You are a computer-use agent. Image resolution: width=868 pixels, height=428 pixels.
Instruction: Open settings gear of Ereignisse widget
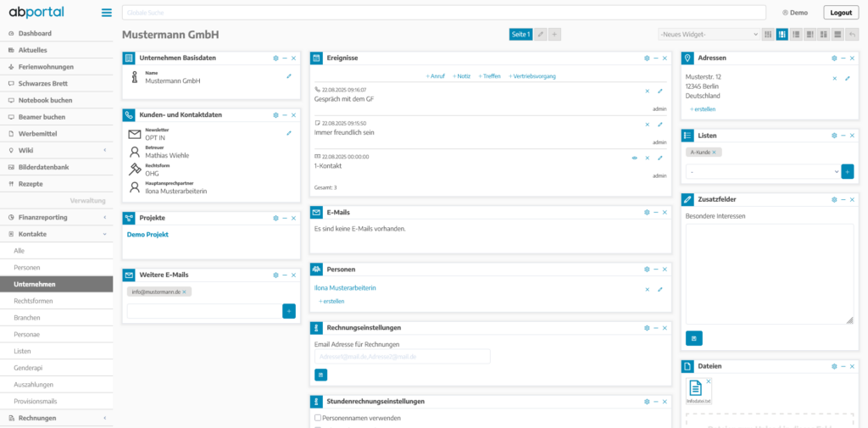point(646,58)
